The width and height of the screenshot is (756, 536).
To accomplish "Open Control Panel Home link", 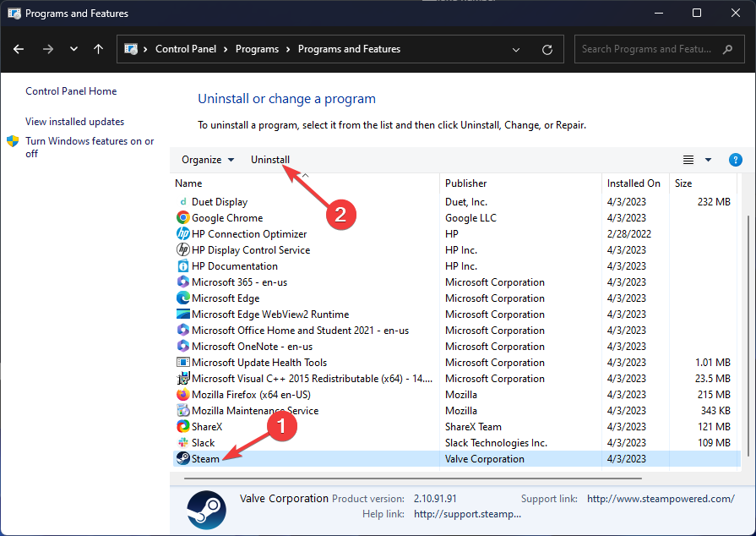I will tap(71, 91).
